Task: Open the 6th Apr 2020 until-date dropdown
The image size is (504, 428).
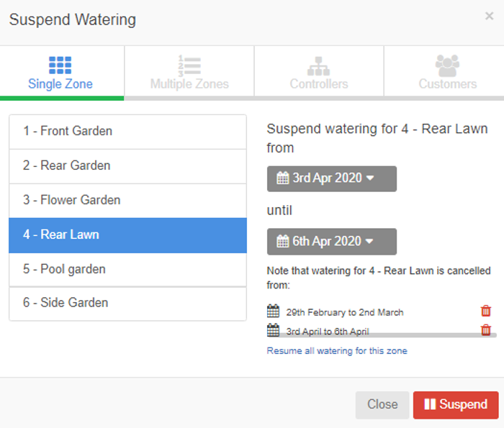Action: (332, 242)
